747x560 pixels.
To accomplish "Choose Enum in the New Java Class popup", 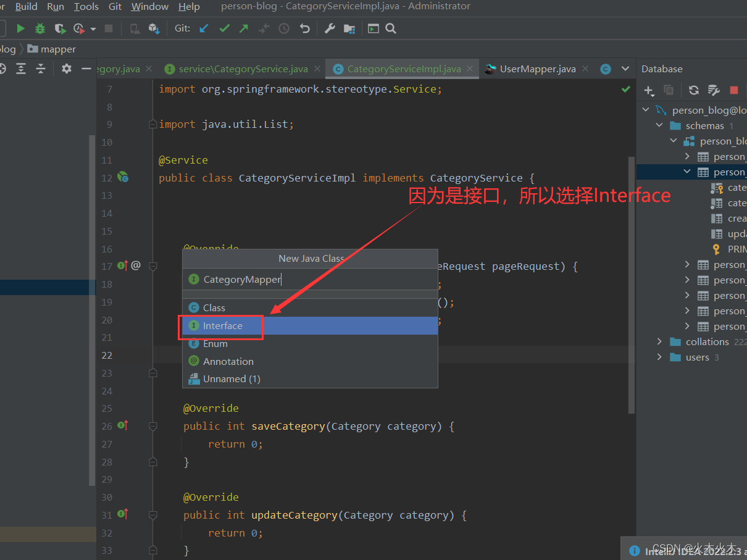I will click(x=310, y=343).
